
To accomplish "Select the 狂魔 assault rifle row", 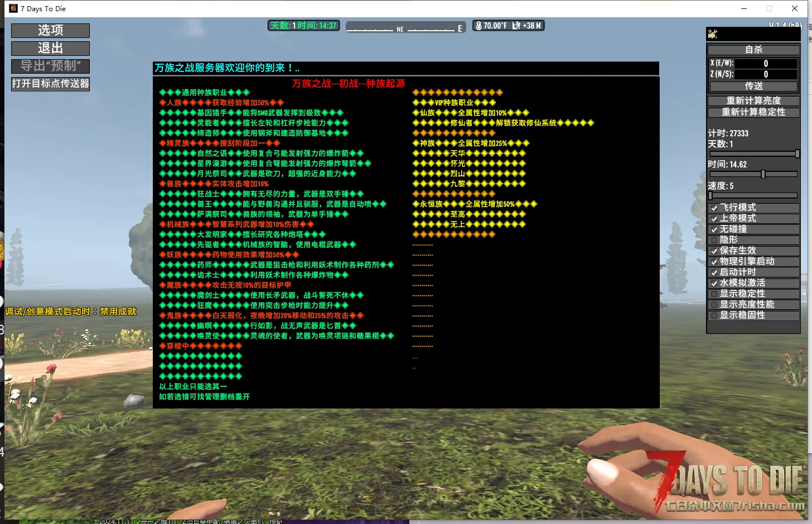I will click(254, 305).
